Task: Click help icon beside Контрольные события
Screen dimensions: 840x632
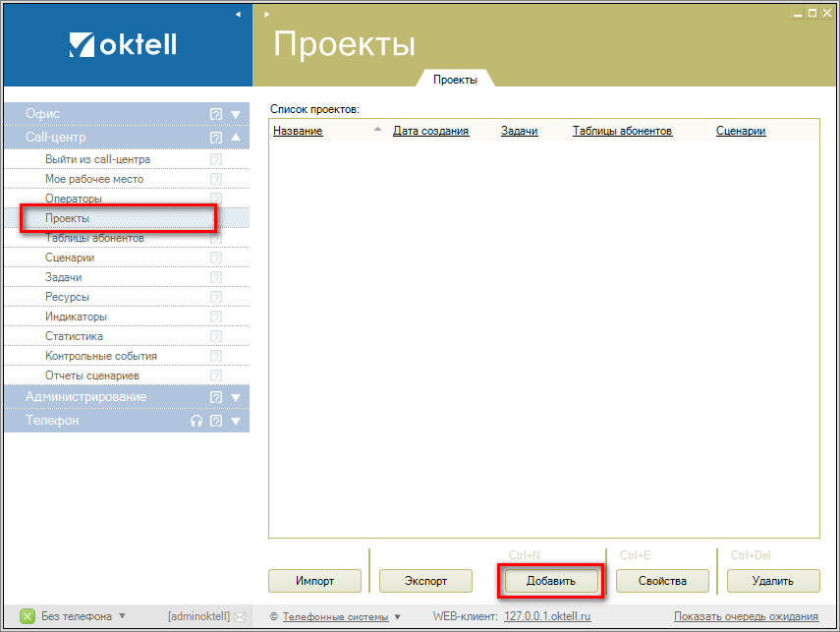Action: (x=216, y=356)
